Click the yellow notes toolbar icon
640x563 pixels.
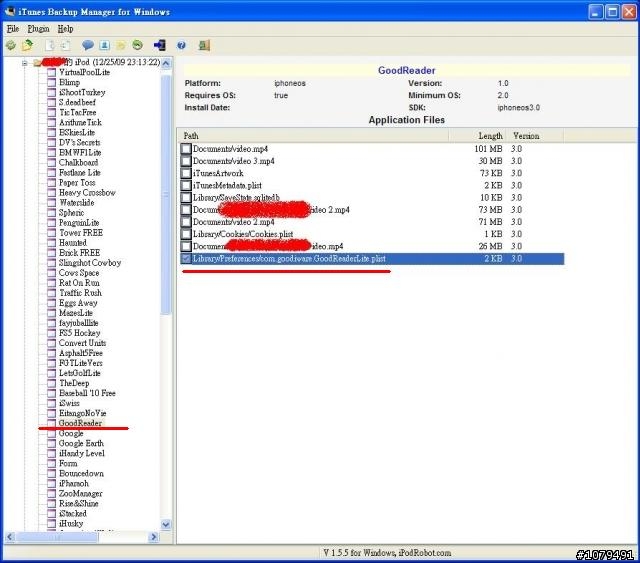coord(121,45)
